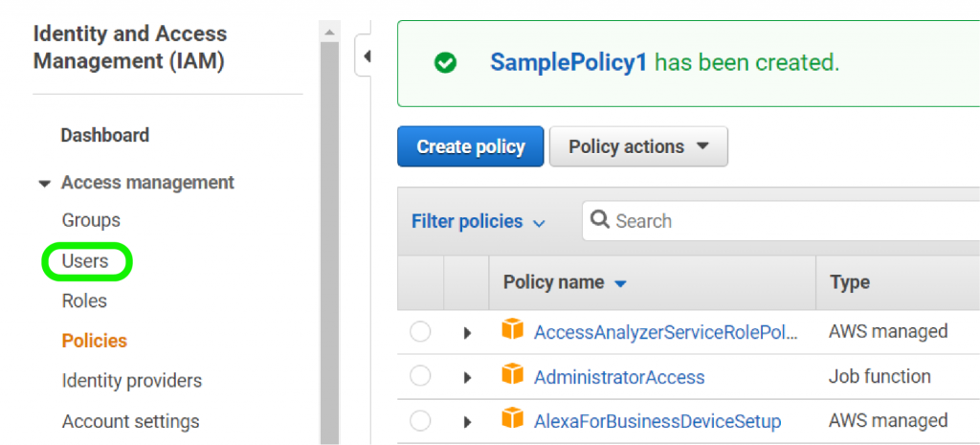Select the AdministratorAccess radio button
Screen dimensions: 980x445
420,376
